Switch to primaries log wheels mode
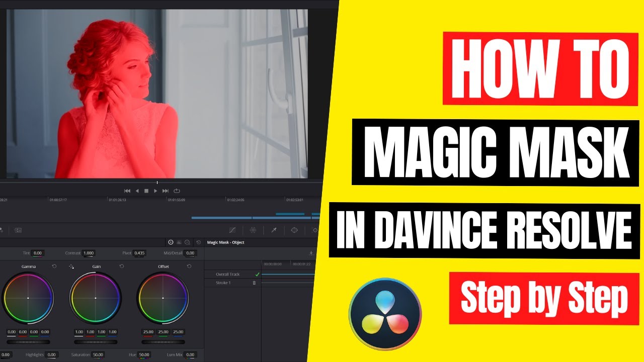 [187, 242]
